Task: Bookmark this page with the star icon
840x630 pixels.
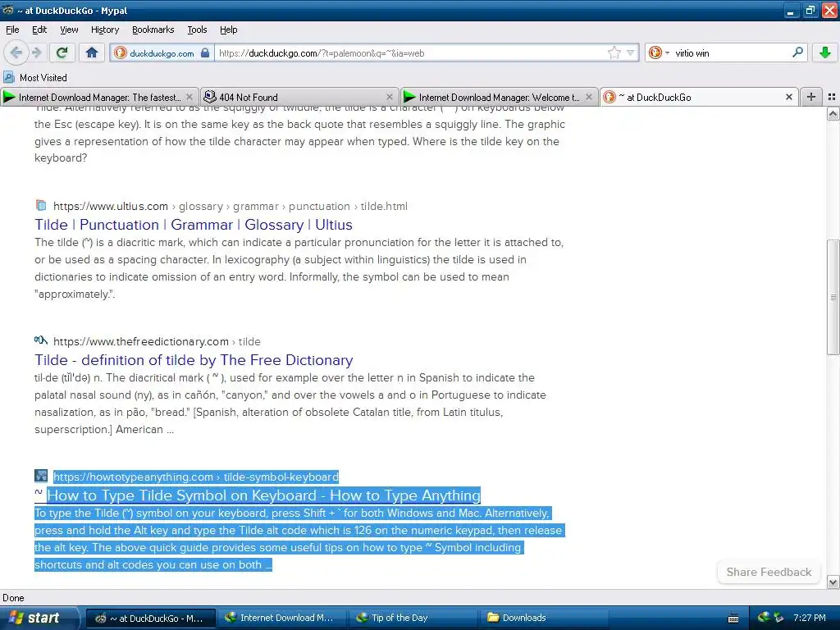Action: [614, 53]
